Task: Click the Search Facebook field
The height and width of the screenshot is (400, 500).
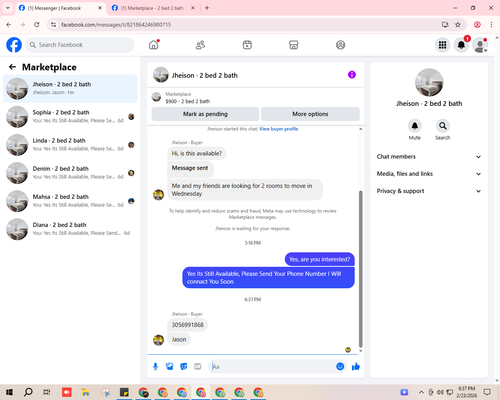Action: 80,45
